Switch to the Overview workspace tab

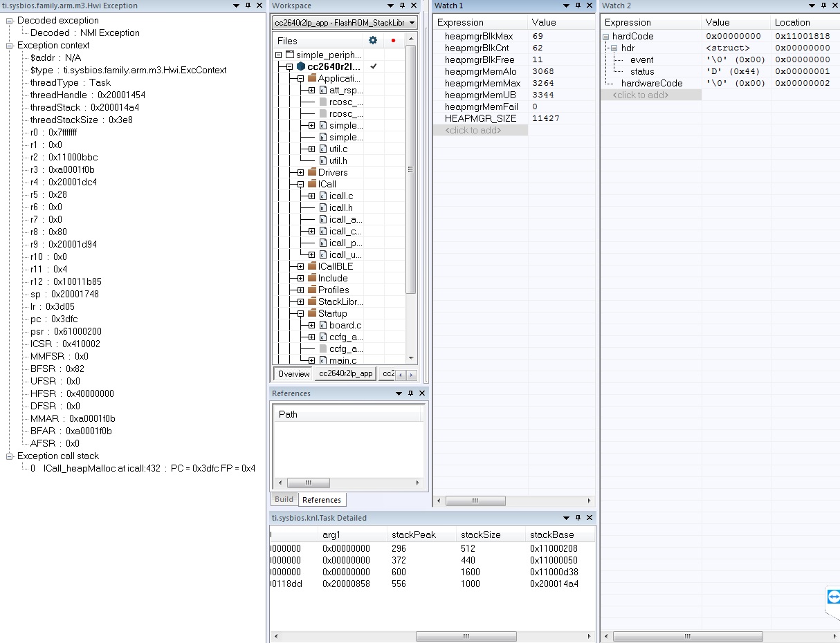294,374
